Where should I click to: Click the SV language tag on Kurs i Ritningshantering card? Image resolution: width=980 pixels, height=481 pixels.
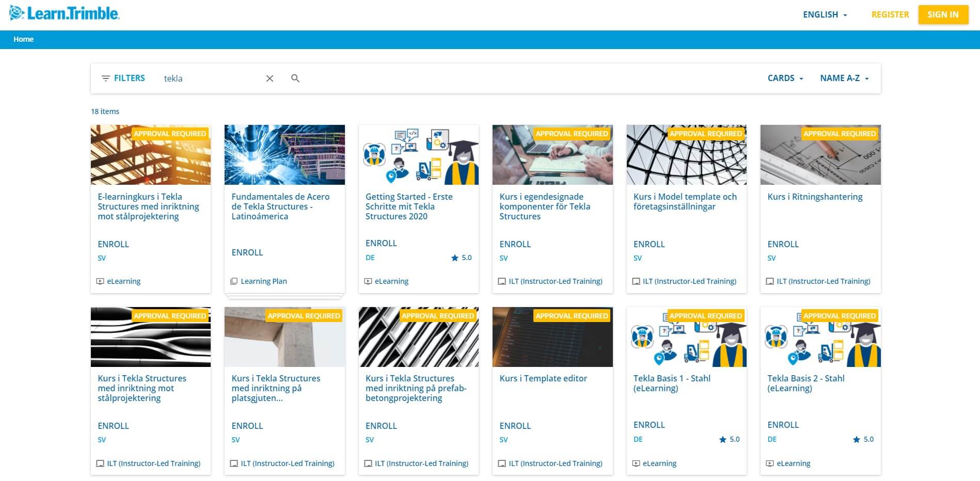[x=771, y=258]
